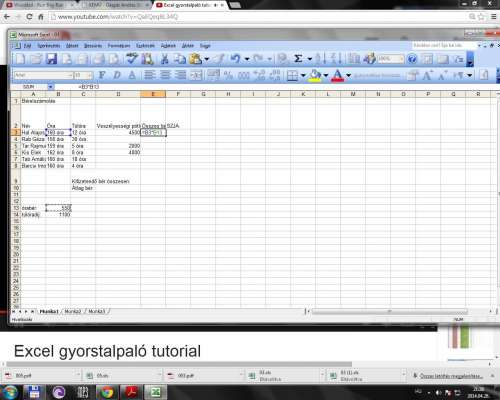Click the Excel icon in taskbar
The image size is (500, 400).
[x=156, y=392]
